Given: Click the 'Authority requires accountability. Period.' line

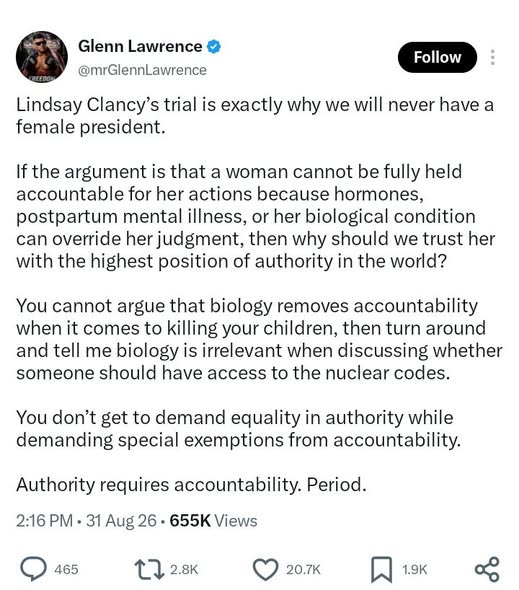Looking at the screenshot, I should tap(191, 485).
